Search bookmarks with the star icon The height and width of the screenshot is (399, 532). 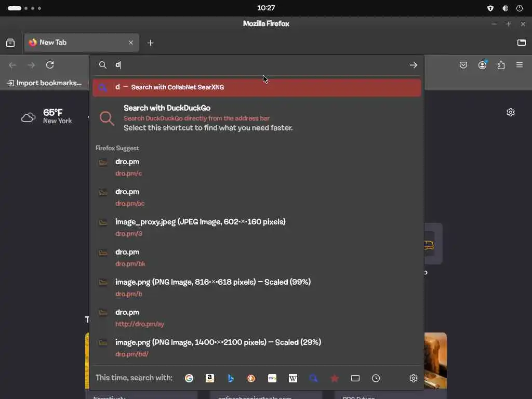tap(335, 378)
